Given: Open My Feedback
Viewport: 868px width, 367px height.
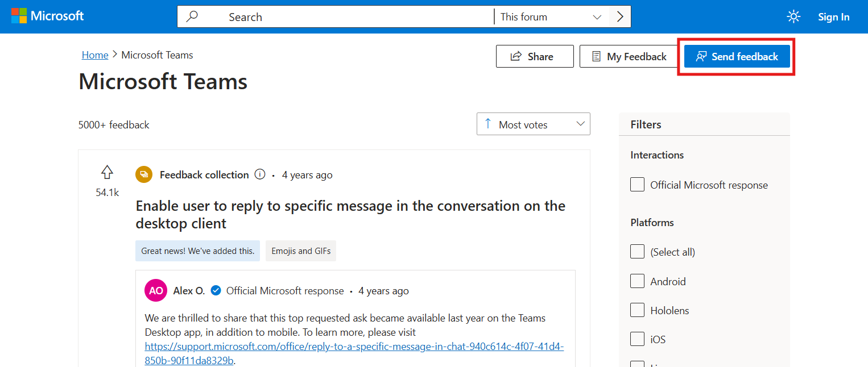Looking at the screenshot, I should pos(629,56).
